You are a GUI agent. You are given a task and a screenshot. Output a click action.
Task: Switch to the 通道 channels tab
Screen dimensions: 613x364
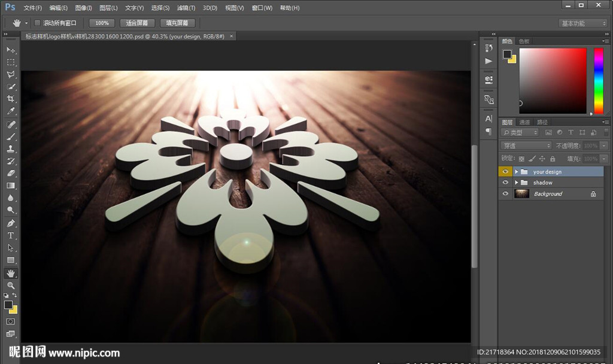pyautogui.click(x=524, y=122)
